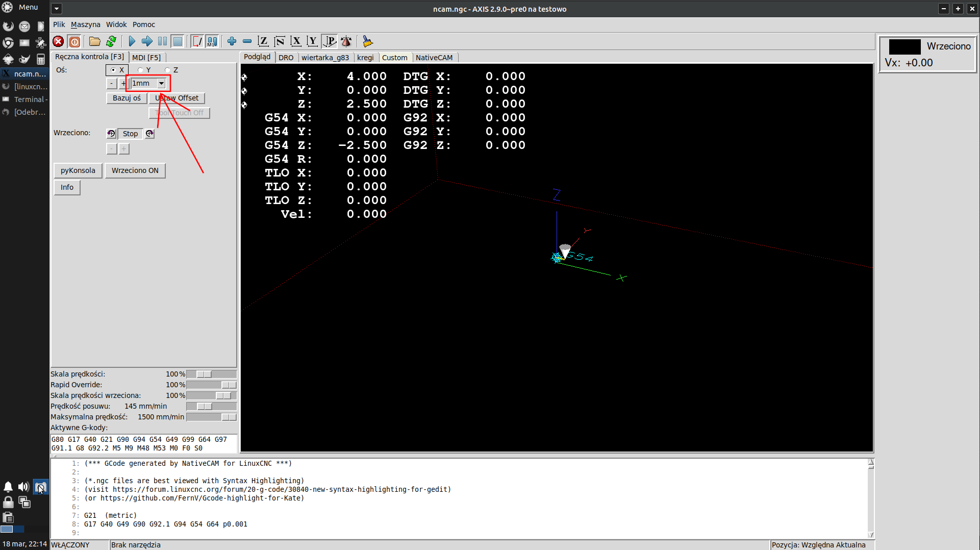Image resolution: width=980 pixels, height=550 pixels.
Task: Clear live plot with broom icon
Action: [x=367, y=41]
